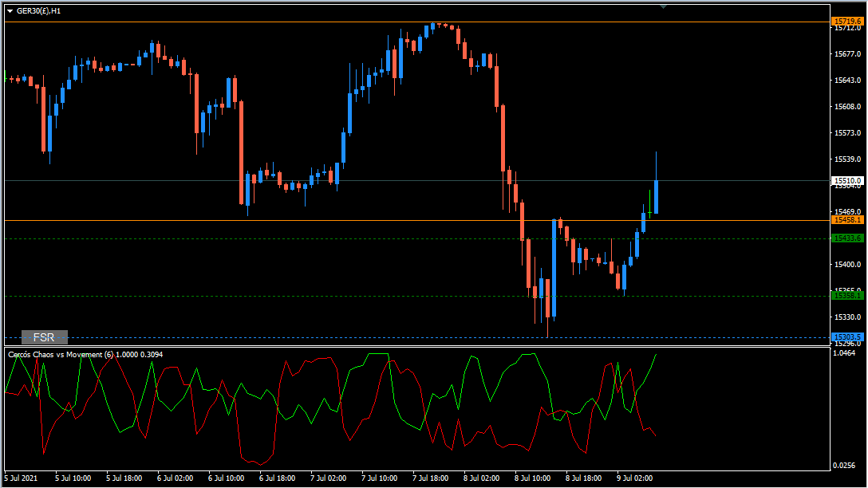Click the indicator scale value 1.0464
Screen dimensions: 868x488
844,353
